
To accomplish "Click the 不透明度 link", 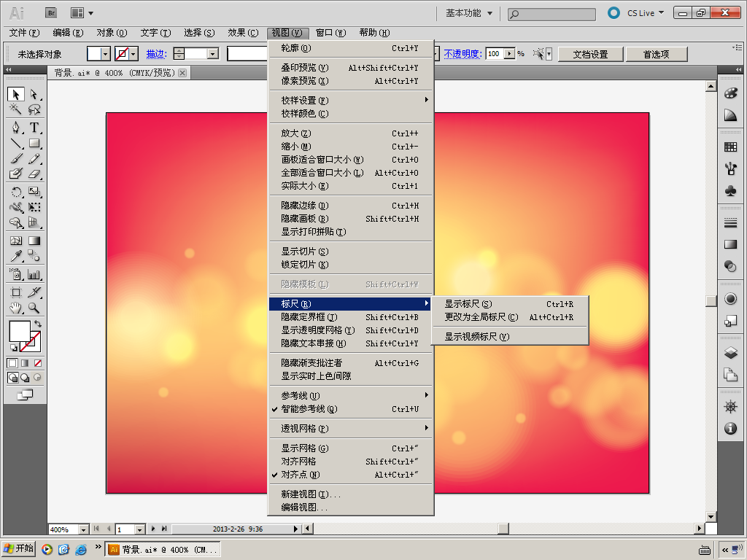I will pos(463,54).
